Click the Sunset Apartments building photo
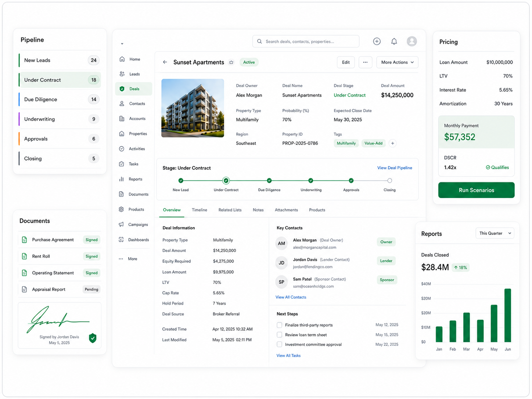Image resolution: width=532 pixels, height=399 pixels. pyautogui.click(x=193, y=108)
